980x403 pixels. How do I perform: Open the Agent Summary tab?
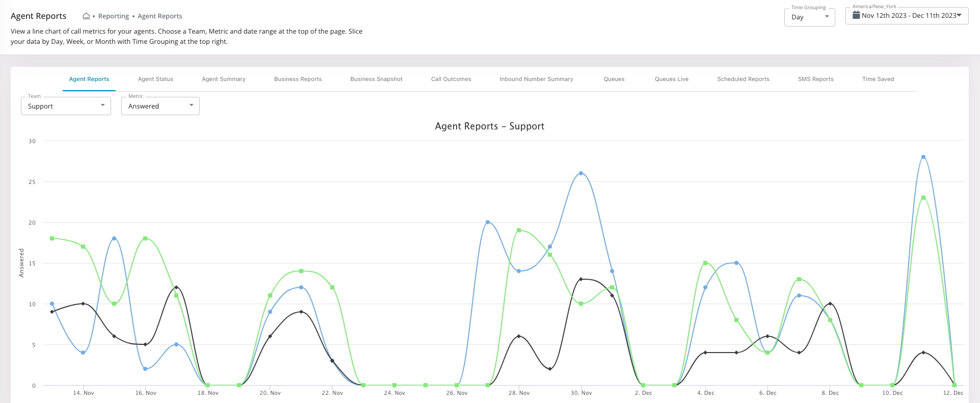tap(224, 79)
